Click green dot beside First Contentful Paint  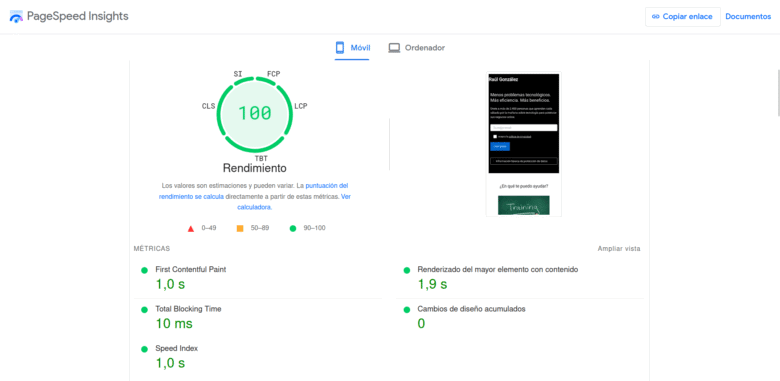point(144,270)
